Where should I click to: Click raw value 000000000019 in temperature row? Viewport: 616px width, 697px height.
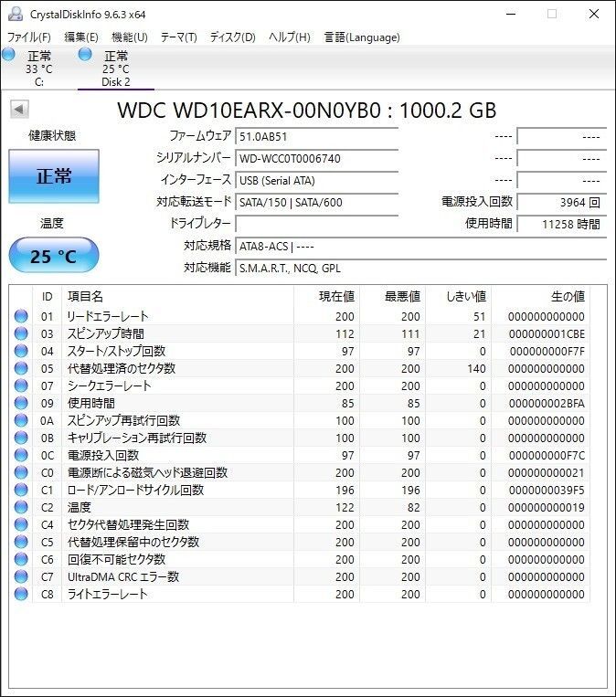click(x=547, y=507)
